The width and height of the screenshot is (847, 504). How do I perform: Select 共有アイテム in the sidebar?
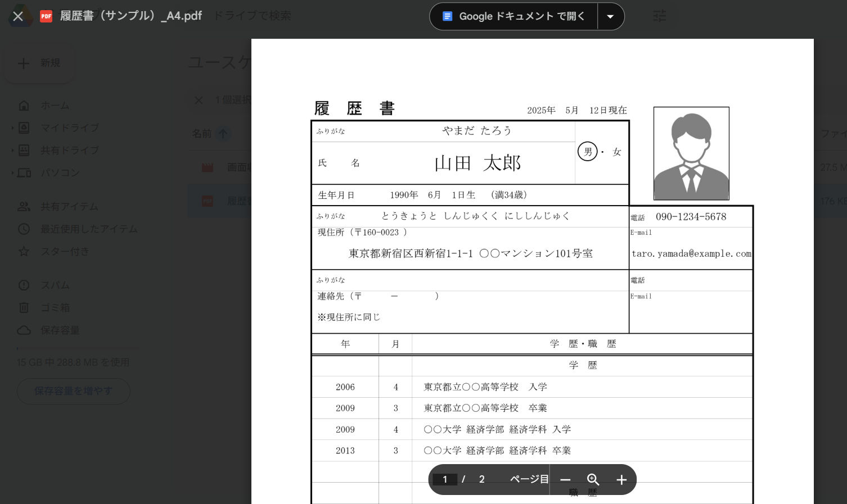[69, 207]
